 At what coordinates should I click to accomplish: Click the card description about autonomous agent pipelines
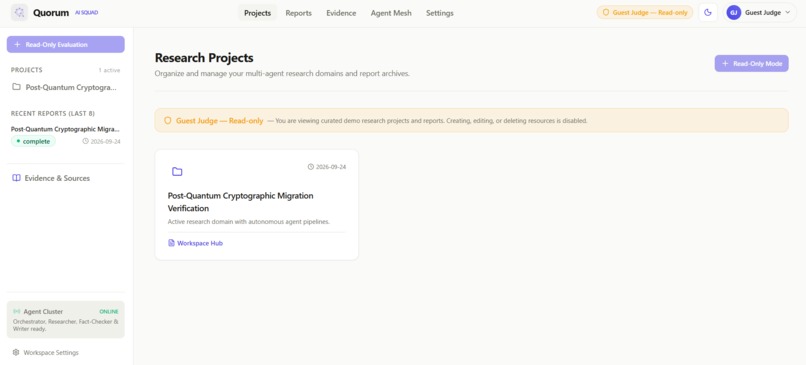(248, 222)
